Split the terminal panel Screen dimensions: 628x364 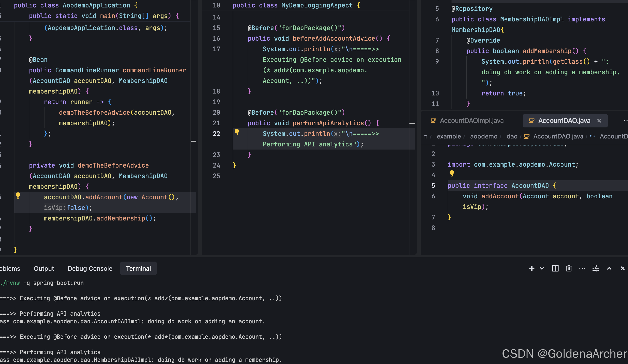(555, 268)
